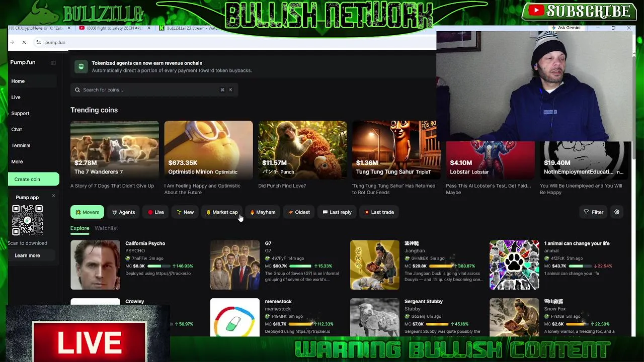Viewport: 644px width, 362px height.
Task: Click the creator avatar beside GHMkEK
Action: [408, 258]
